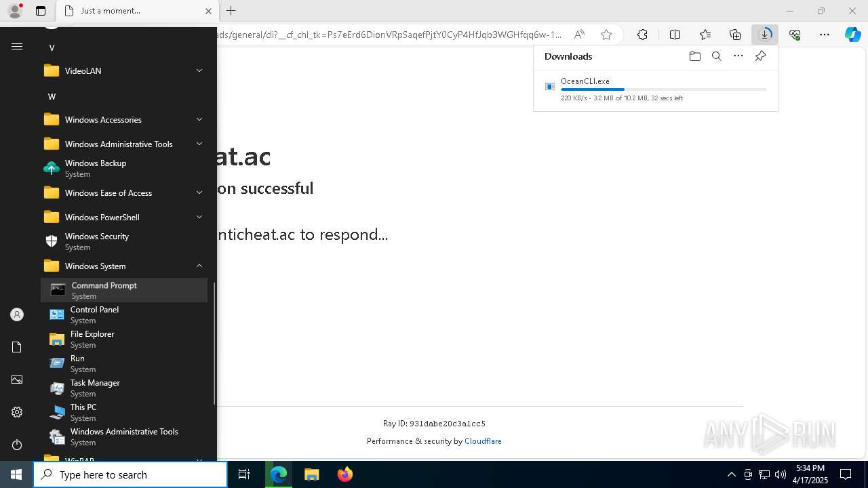Image resolution: width=868 pixels, height=488 pixels.
Task: Open Windows Security app
Action: 124,241
